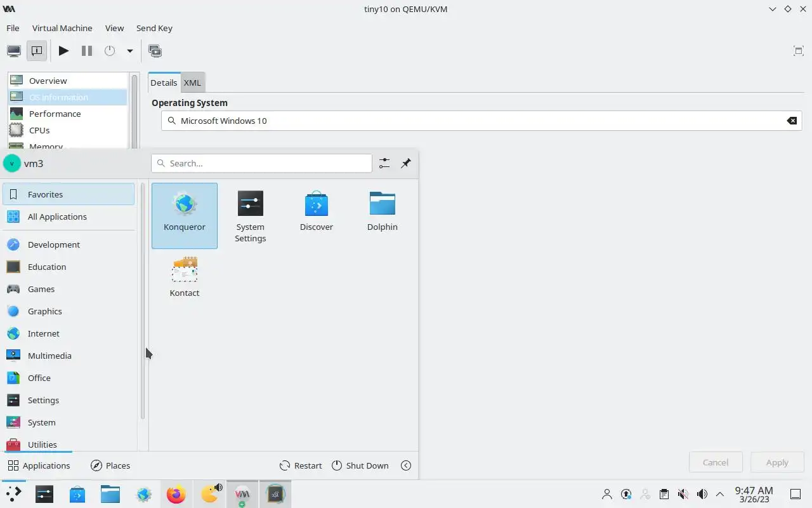The image size is (812, 508).
Task: Open launcher configuration sliders icon
Action: 384,163
